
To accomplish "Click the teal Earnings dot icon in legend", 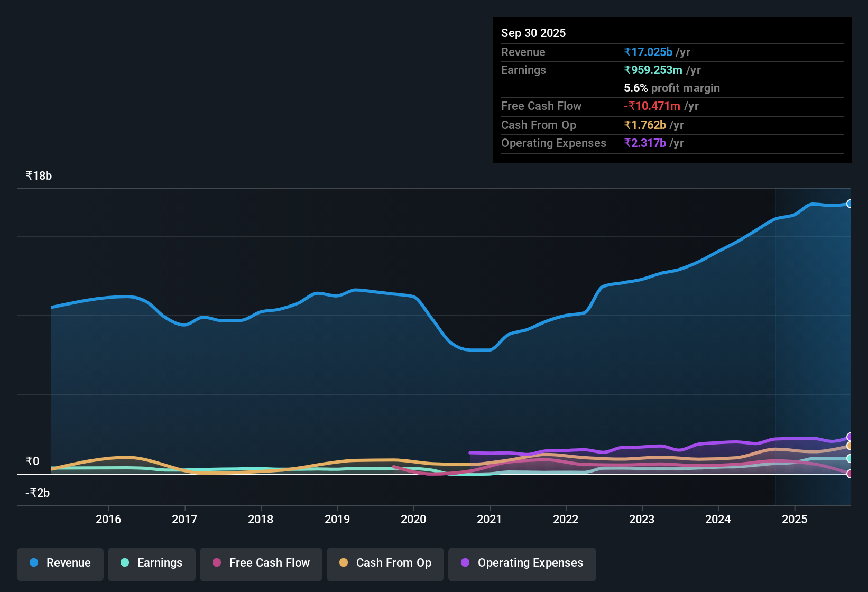I will click(x=125, y=563).
